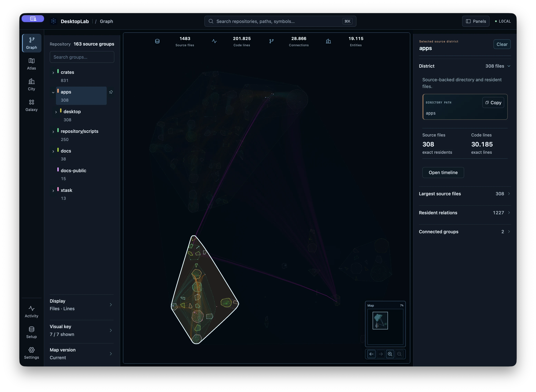Viewport: 536px width, 392px height.
Task: Clear the selected source district
Action: pyautogui.click(x=502, y=44)
